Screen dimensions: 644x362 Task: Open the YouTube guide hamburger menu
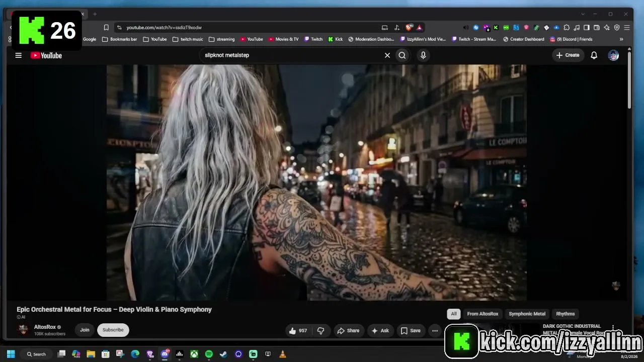19,55
